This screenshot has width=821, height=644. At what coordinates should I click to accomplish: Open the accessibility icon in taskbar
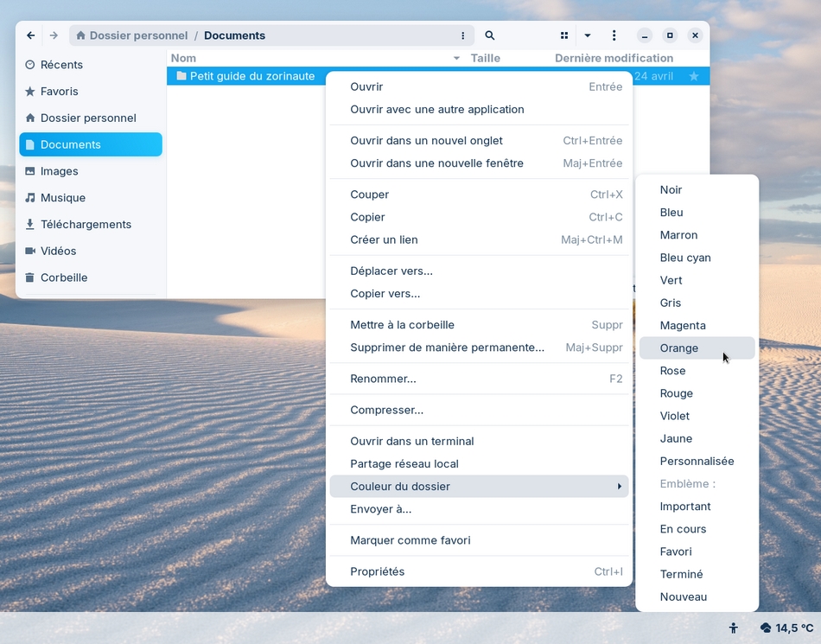pyautogui.click(x=734, y=628)
